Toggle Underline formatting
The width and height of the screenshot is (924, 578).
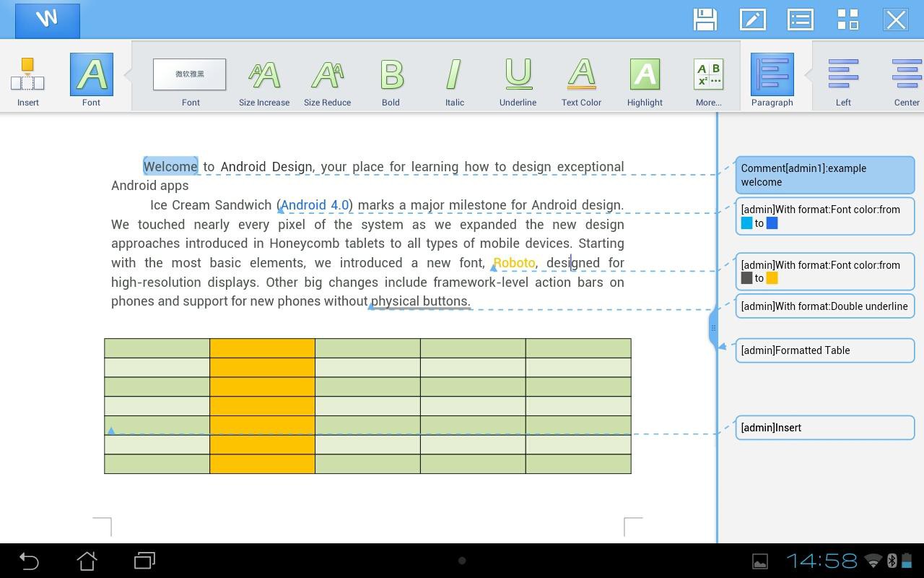(518, 81)
